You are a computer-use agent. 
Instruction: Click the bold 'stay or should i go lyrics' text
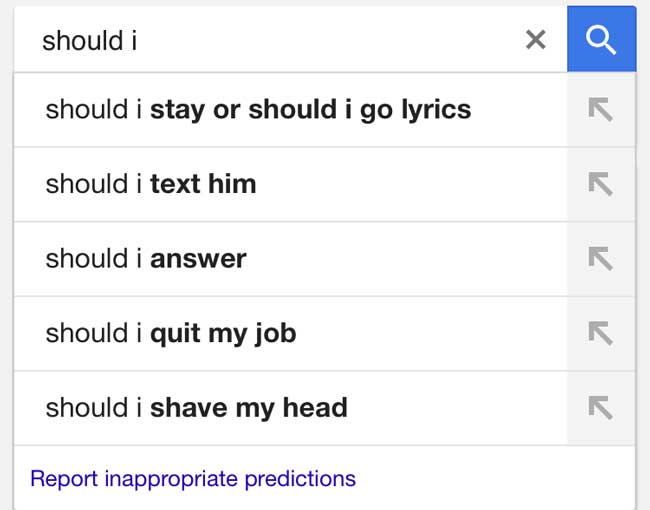pyautogui.click(x=310, y=109)
